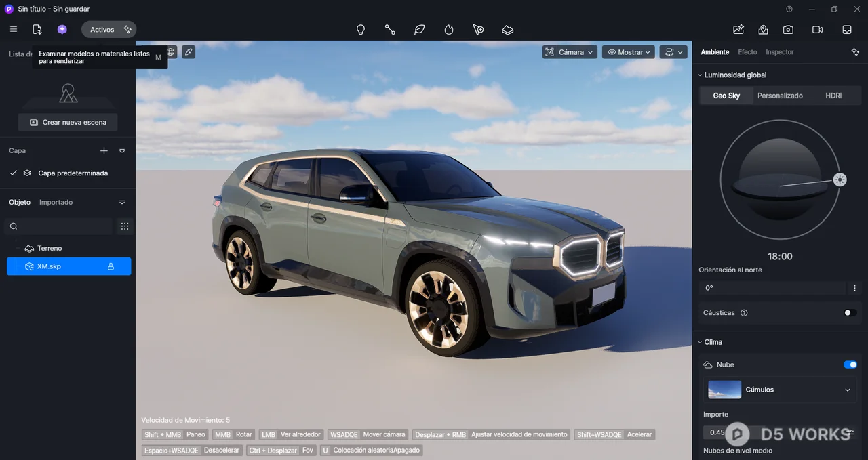Turn off the Nube toggle
Image resolution: width=868 pixels, height=460 pixels.
[x=850, y=364]
